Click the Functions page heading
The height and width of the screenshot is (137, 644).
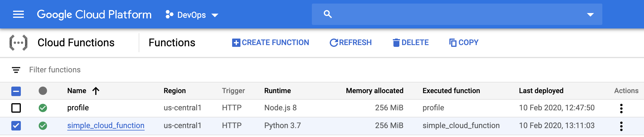tap(172, 43)
